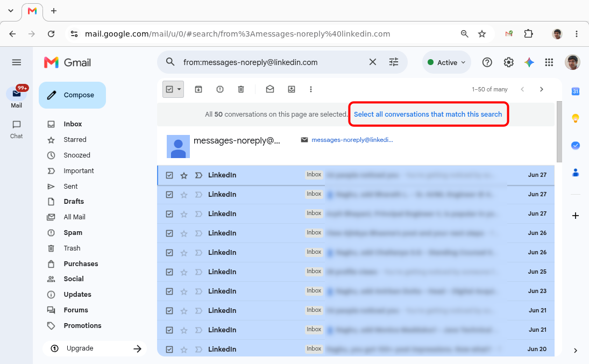The width and height of the screenshot is (589, 364).
Task: Open the browser Extensions puzzle icon
Action: coord(529,34)
